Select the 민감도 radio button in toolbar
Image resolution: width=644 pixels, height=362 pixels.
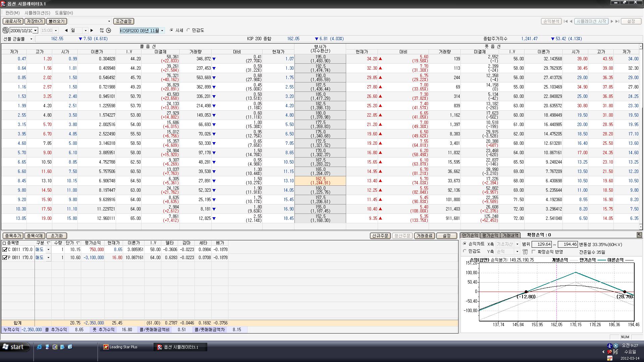click(x=189, y=30)
